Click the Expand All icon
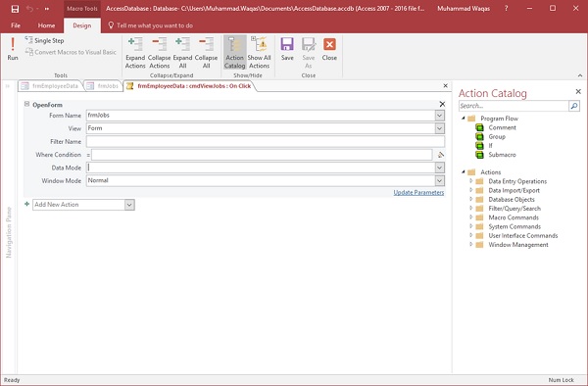 182,53
